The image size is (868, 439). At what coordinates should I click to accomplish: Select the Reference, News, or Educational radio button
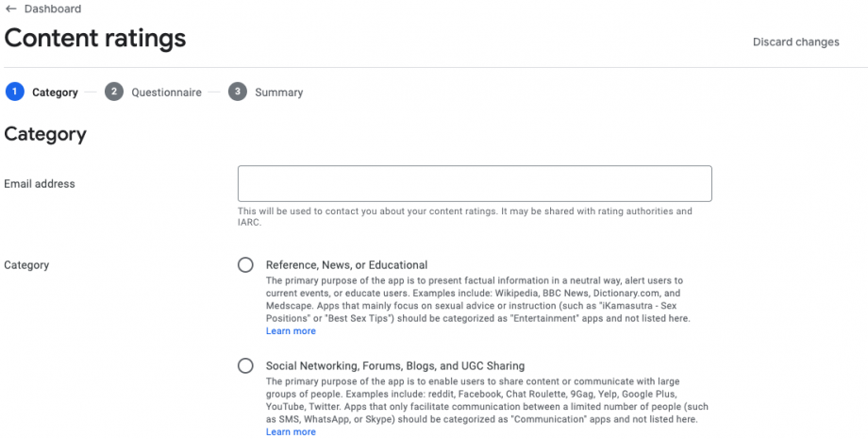coord(245,265)
